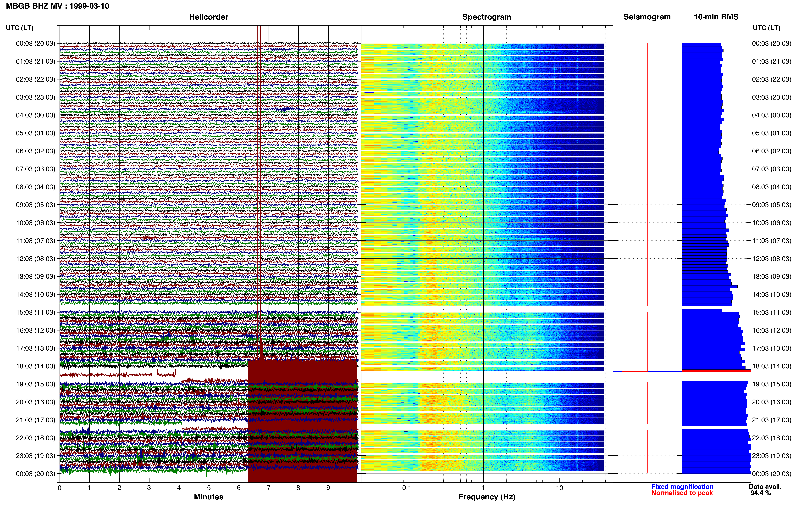Click left time label '03:03 (23:03)'

pyautogui.click(x=36, y=97)
